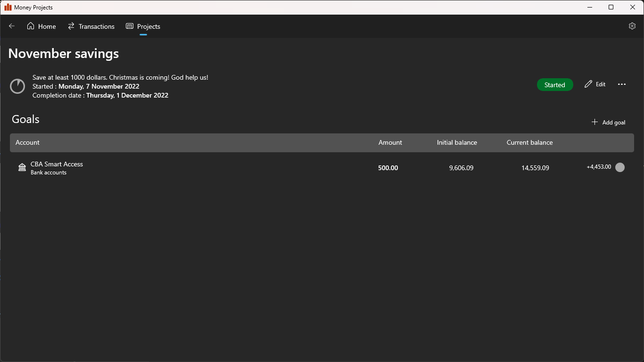644x362 pixels.
Task: Edit the November savings project
Action: coord(595,84)
